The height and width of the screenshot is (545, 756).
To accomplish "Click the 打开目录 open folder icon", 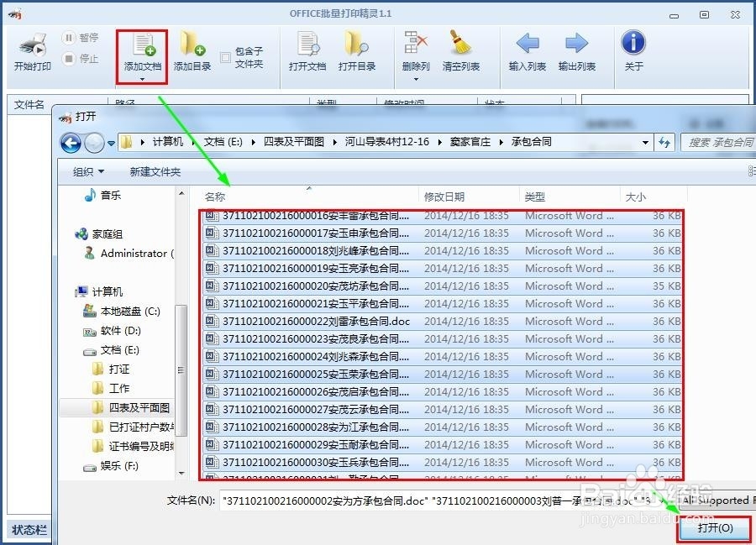I will [x=357, y=44].
